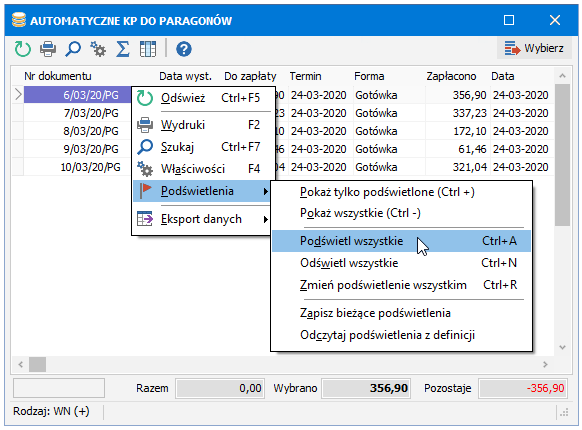The image size is (582, 430).
Task: Expand the Eksport danych submenu
Action: [202, 219]
